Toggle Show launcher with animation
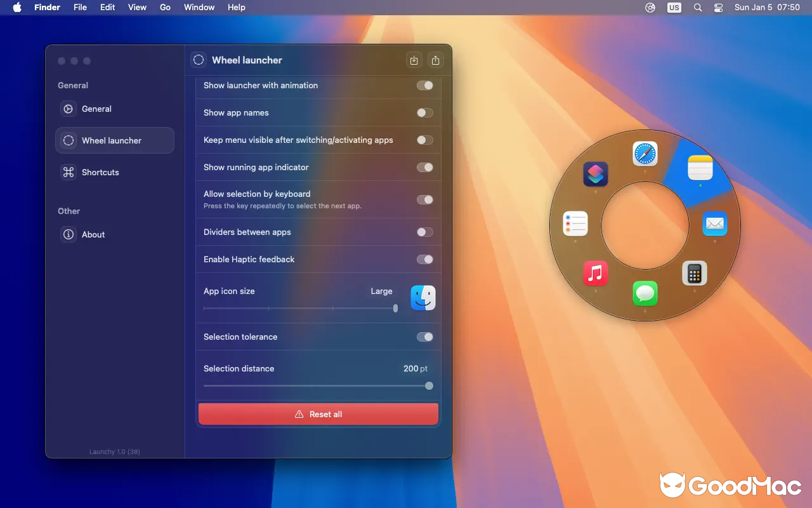 pyautogui.click(x=425, y=85)
